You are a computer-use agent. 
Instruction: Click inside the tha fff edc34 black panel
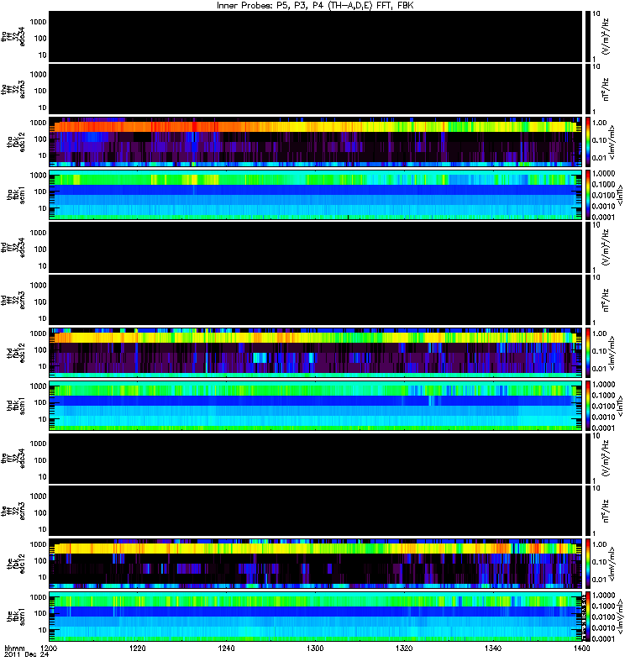click(316, 36)
